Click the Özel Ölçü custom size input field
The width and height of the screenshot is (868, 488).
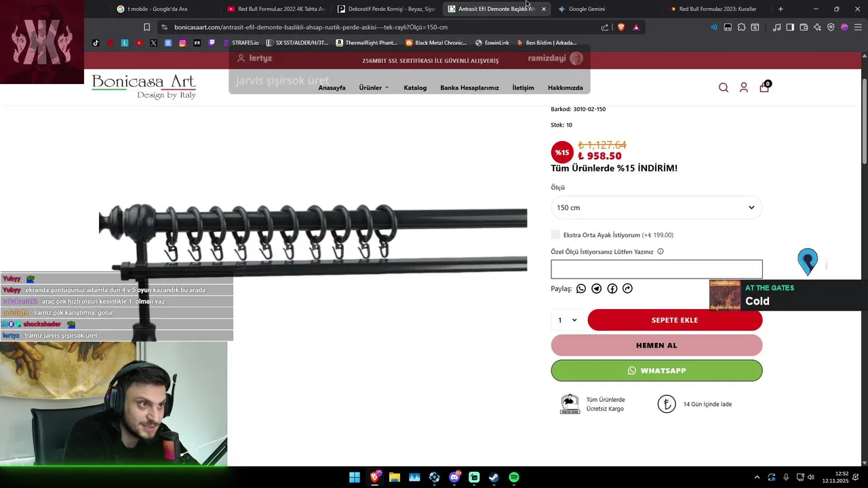click(656, 269)
